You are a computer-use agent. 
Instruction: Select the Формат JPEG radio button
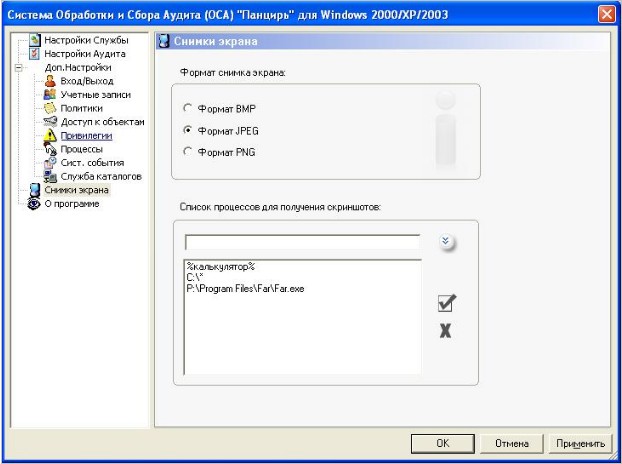pos(186,130)
